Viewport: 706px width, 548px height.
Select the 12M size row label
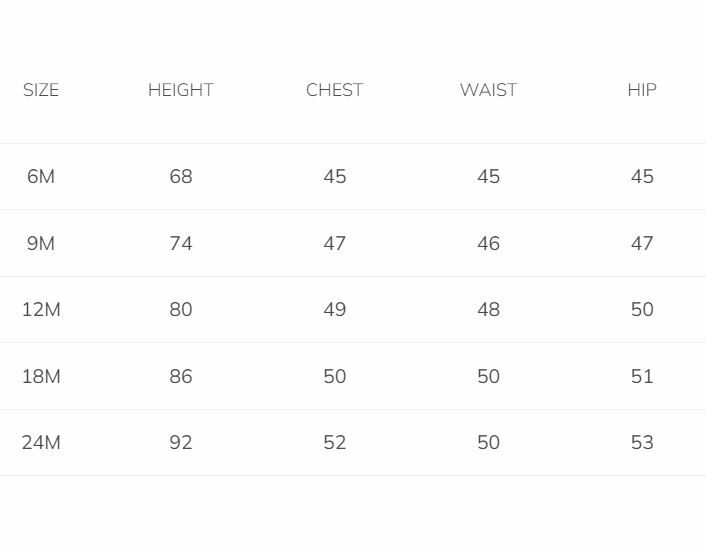(41, 310)
